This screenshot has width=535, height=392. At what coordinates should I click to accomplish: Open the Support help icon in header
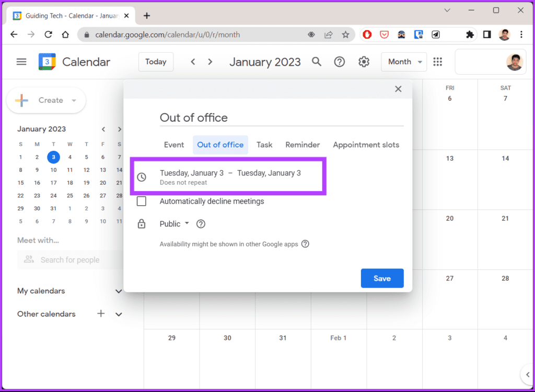coord(340,62)
